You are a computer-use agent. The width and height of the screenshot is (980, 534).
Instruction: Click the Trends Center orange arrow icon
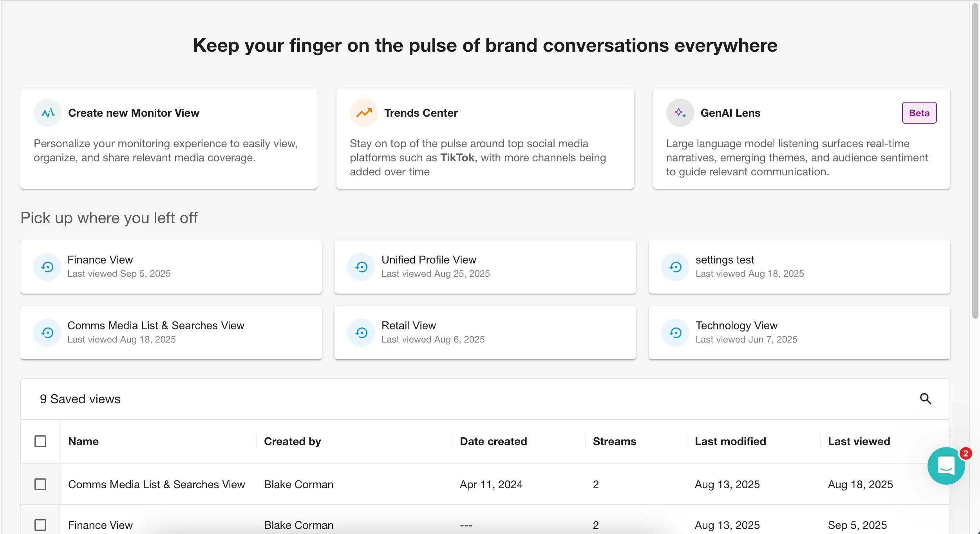point(363,113)
